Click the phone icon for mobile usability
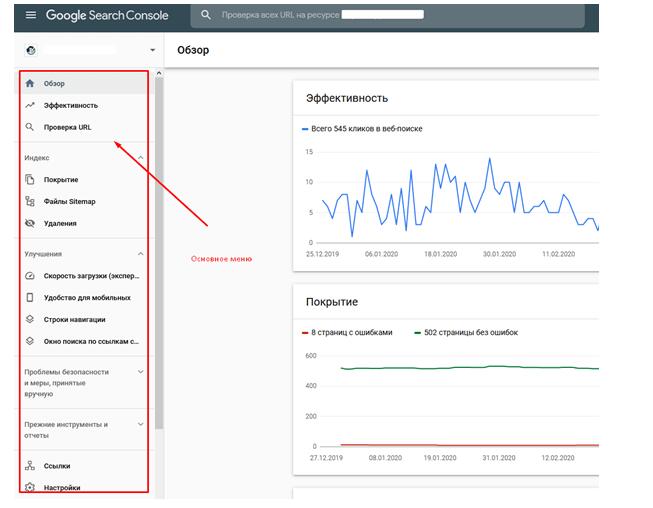The width and height of the screenshot is (653, 508). tap(30, 297)
